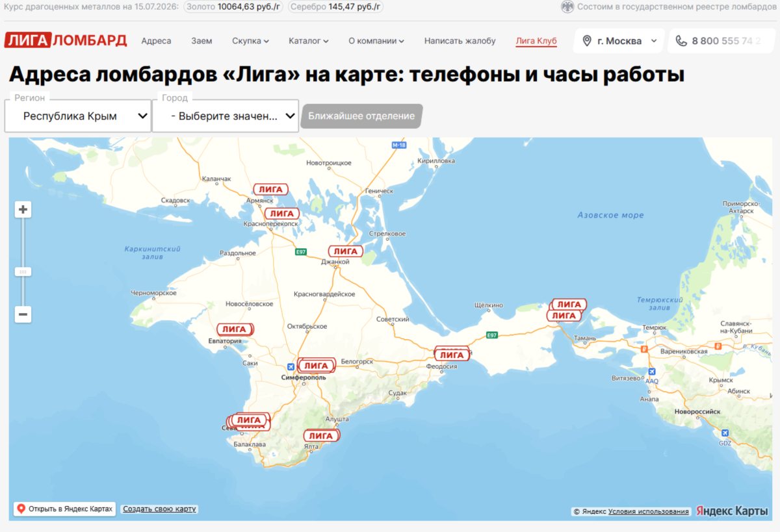This screenshot has width=780, height=532.
Task: Expand the Скупка menu
Action: tap(250, 41)
